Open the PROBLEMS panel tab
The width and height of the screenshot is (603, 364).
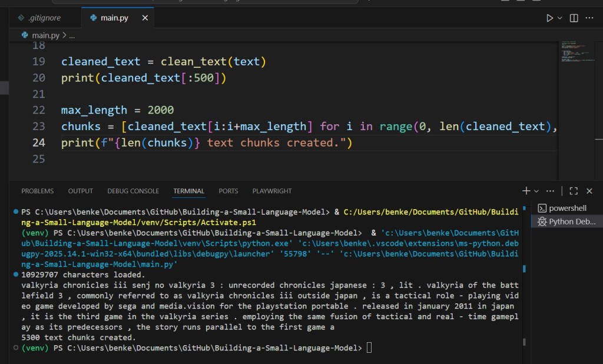coord(37,191)
